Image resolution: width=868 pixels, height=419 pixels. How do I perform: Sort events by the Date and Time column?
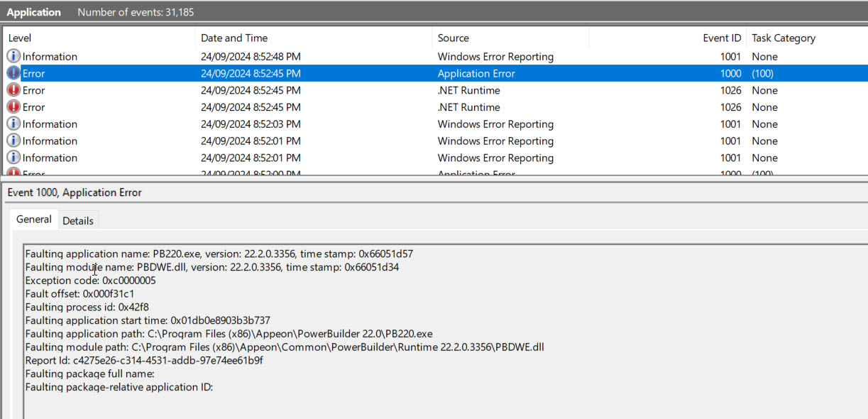[234, 38]
